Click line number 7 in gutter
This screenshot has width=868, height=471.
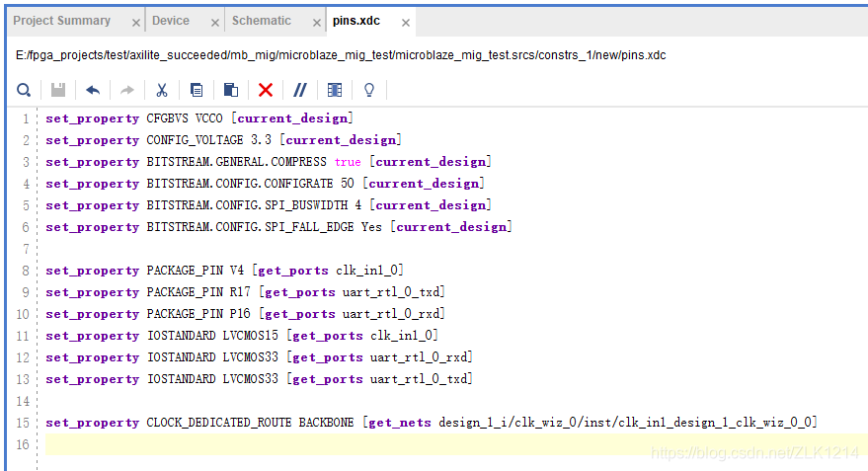point(26,249)
